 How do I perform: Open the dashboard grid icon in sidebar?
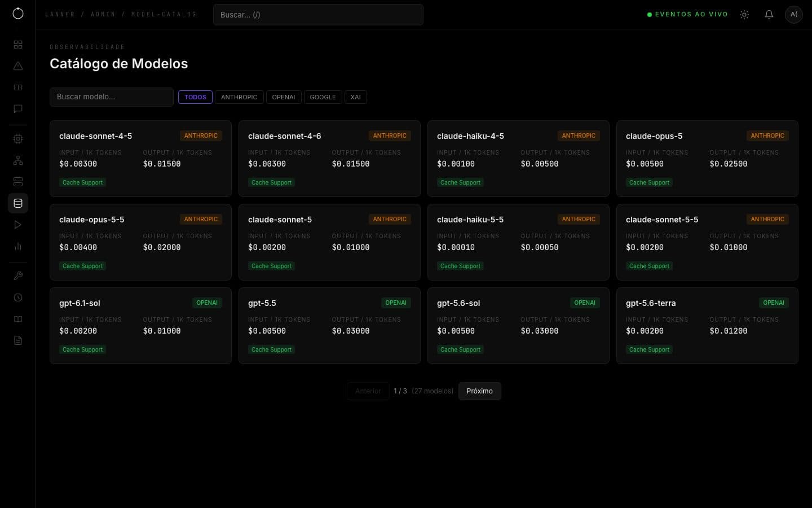click(18, 45)
